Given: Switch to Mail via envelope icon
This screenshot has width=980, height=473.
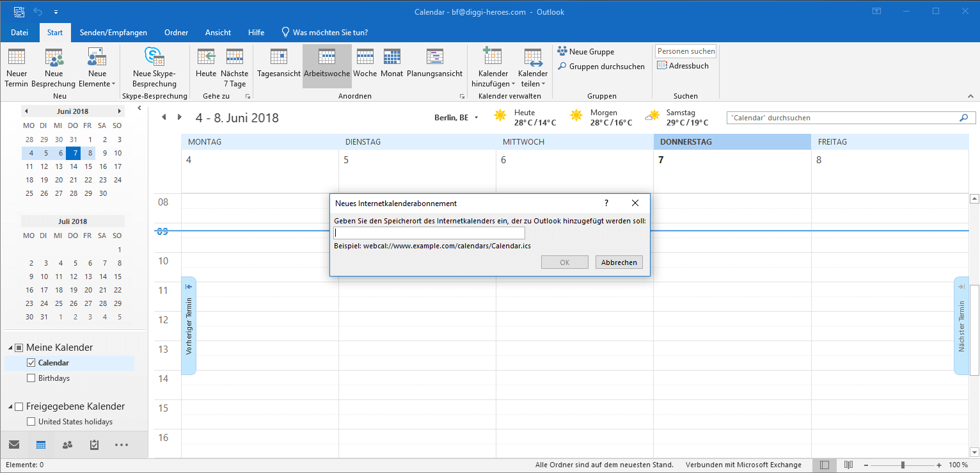Looking at the screenshot, I should pos(14,445).
